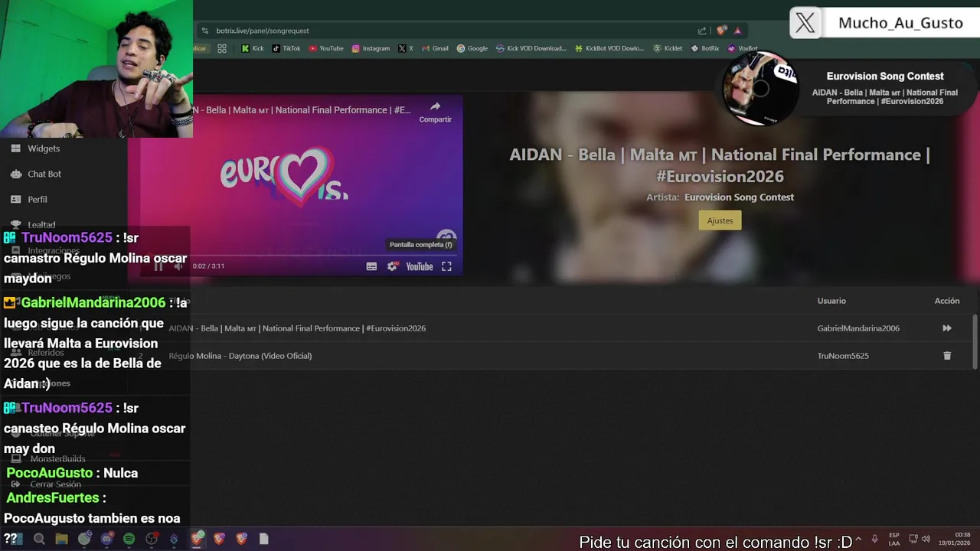This screenshot has width=980, height=551.
Task: Click the AIDAN Bella video title heading
Action: (720, 165)
